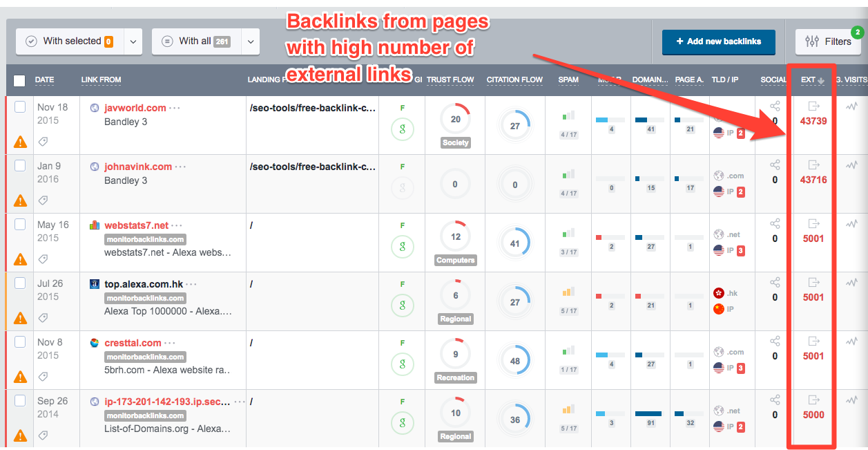Open the Filters panel button
This screenshot has height=450, width=868.
point(829,41)
